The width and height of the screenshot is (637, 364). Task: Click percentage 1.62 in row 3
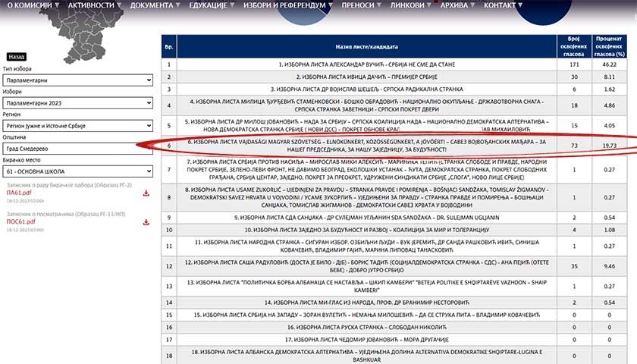pyautogui.click(x=609, y=89)
